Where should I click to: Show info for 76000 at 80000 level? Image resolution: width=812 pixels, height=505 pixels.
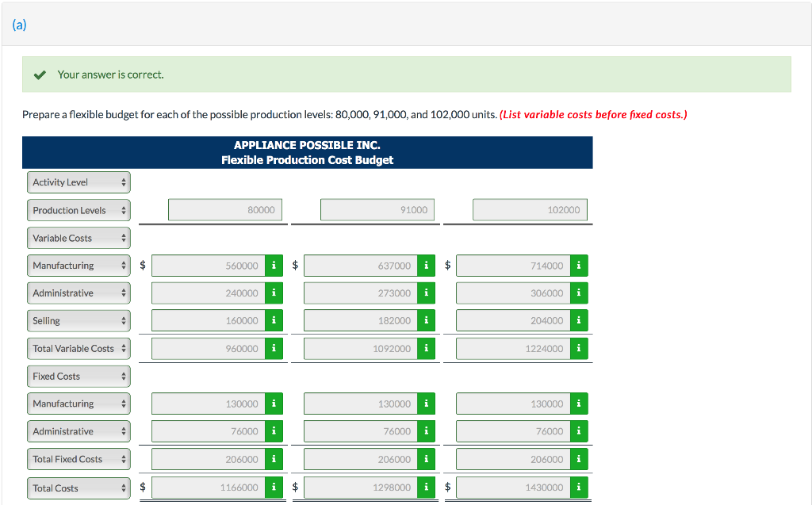point(274,431)
